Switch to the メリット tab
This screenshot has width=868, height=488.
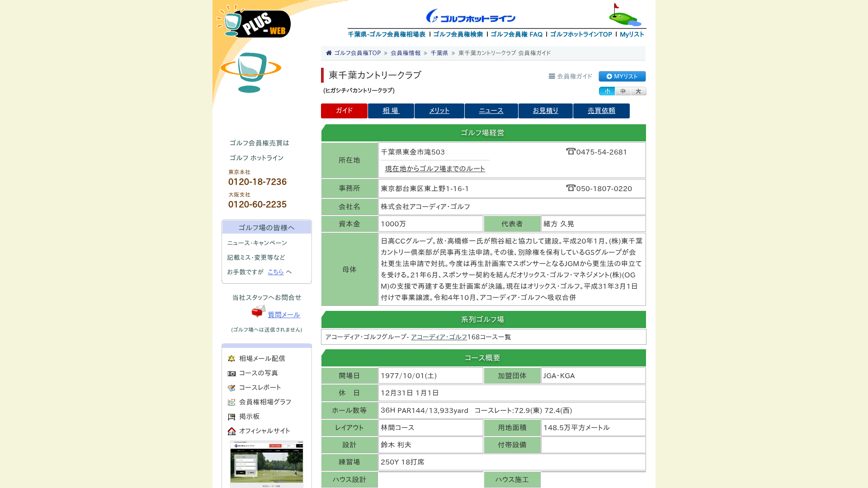pos(439,111)
